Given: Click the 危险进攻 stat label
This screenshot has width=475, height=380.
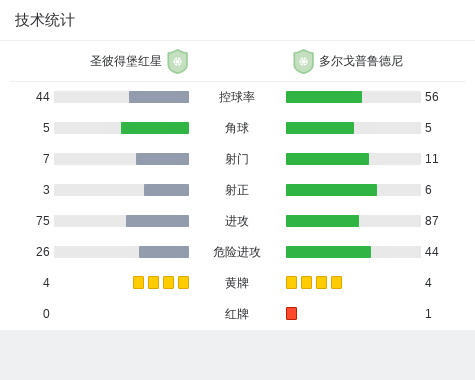Looking at the screenshot, I should (x=237, y=252).
